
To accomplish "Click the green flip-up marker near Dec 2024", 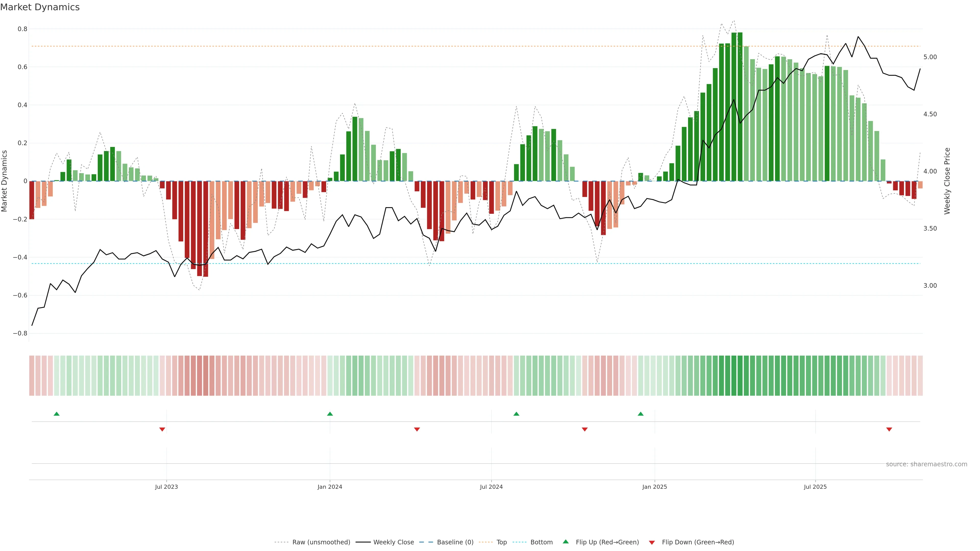I will coord(641,414).
